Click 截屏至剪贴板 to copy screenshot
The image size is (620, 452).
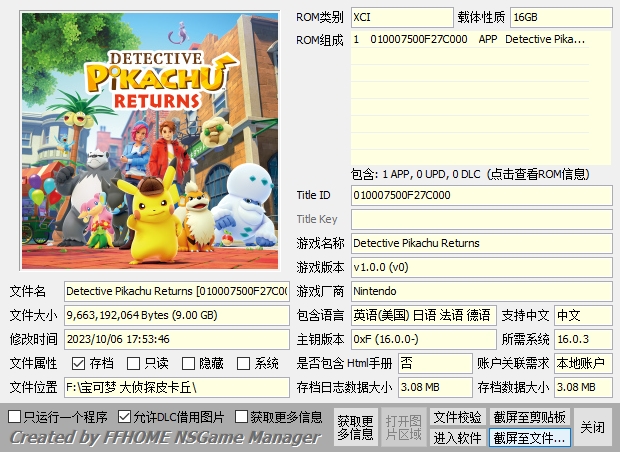pos(530,417)
